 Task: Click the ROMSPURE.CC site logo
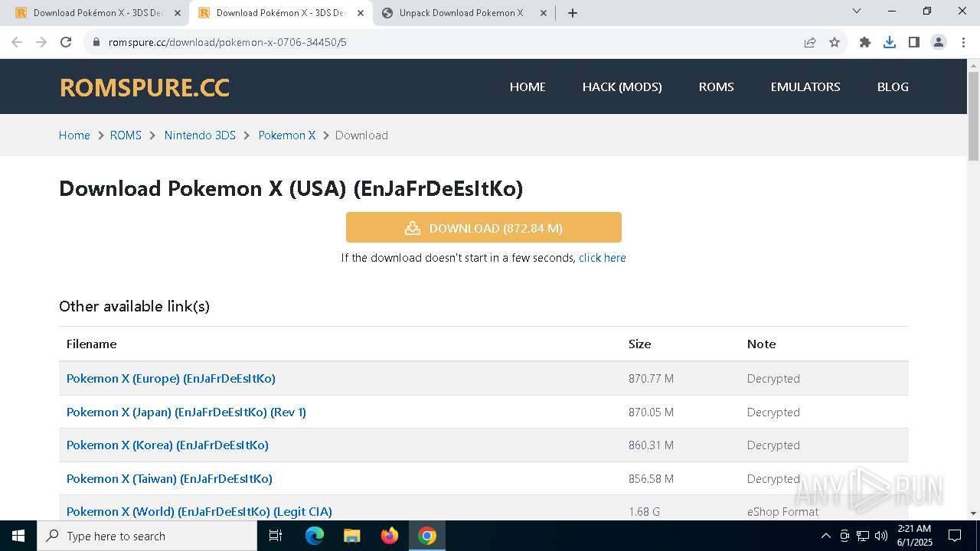pyautogui.click(x=145, y=87)
